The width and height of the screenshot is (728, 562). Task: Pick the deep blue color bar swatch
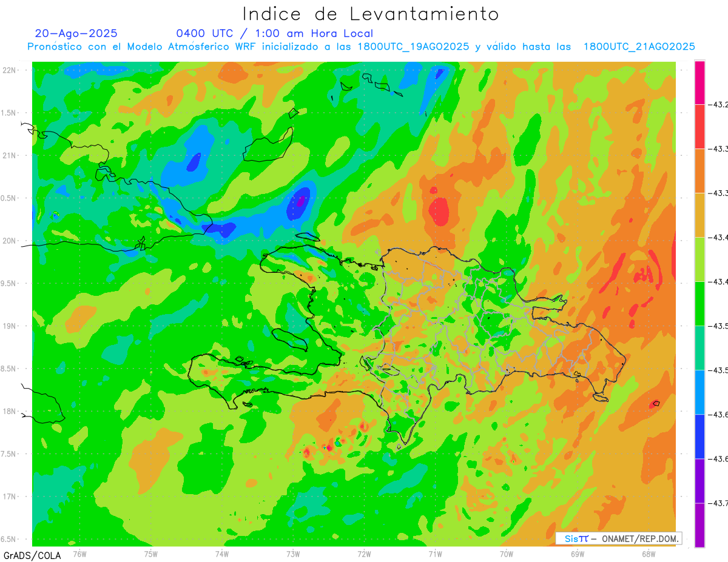click(x=699, y=437)
